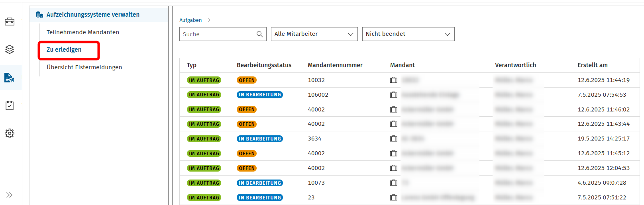644x205 pixels.
Task: Click IM AUFTRAG badge in row 10032
Action: [x=204, y=80]
